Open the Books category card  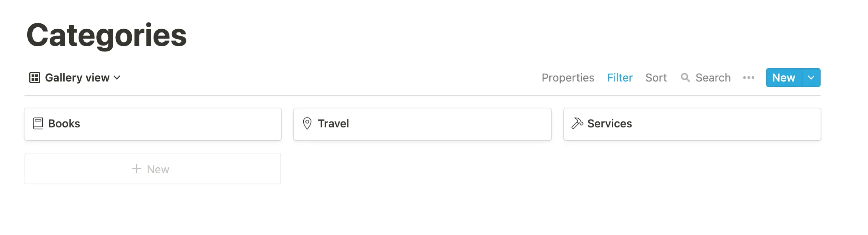(x=153, y=124)
